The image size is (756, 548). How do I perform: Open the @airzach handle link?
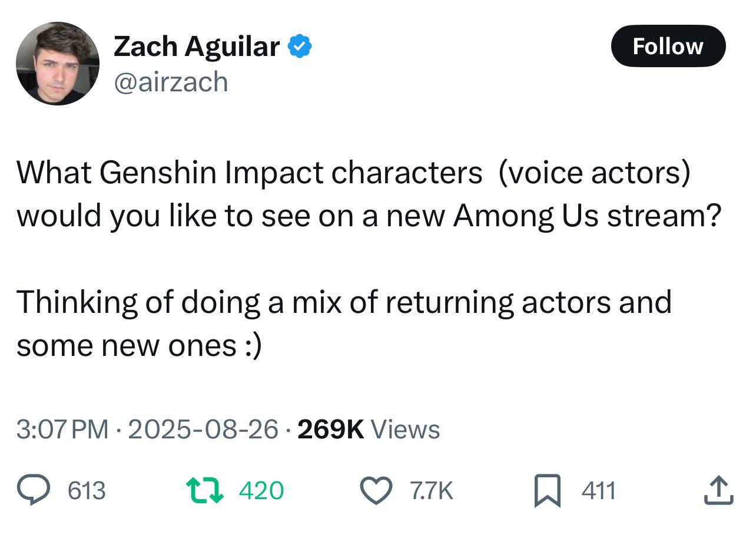171,81
